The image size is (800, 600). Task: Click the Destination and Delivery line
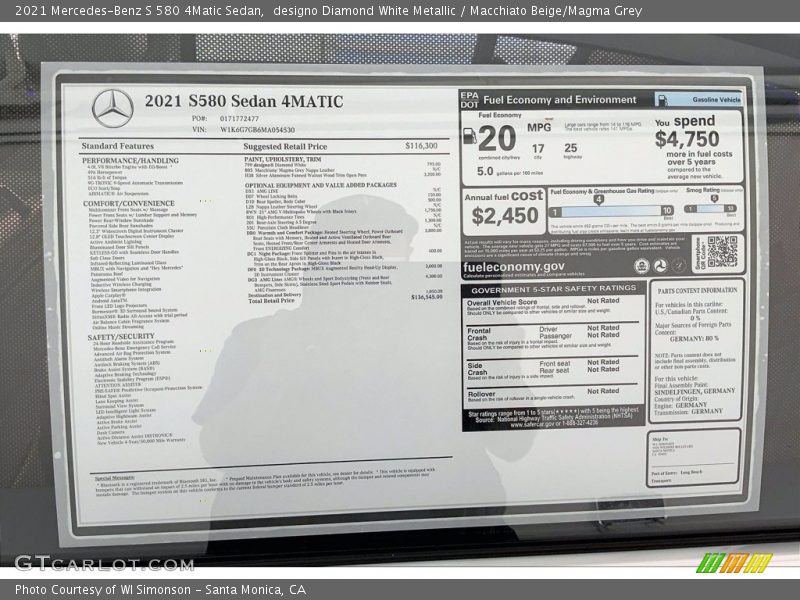[274, 295]
